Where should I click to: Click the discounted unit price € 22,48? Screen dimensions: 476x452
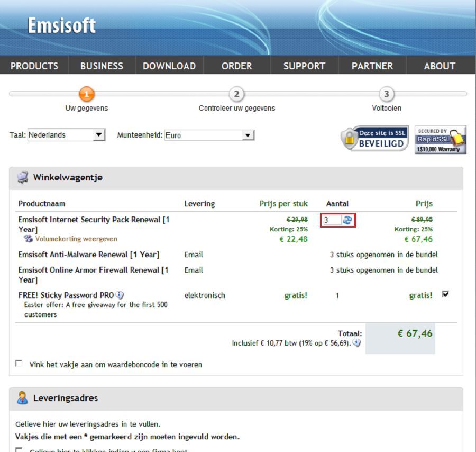click(293, 239)
